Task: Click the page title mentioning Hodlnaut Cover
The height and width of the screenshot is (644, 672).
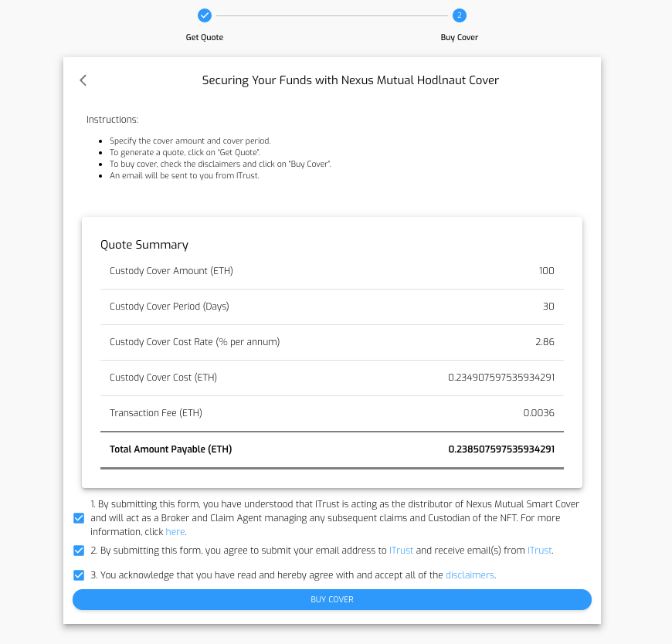Action: [351, 80]
